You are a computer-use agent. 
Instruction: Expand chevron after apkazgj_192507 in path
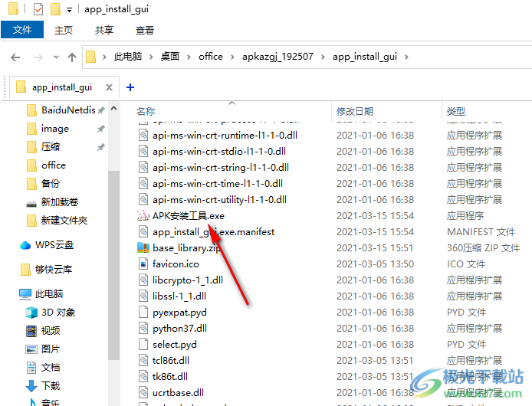323,57
